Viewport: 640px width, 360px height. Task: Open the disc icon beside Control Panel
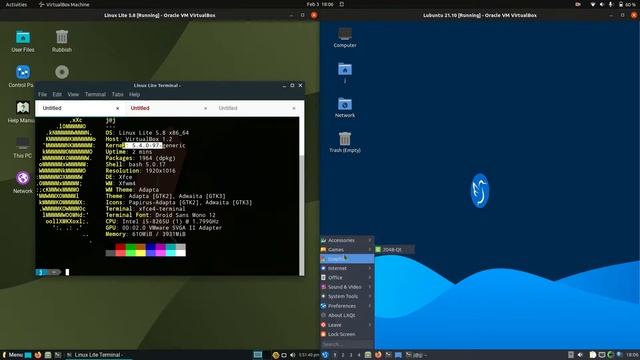point(62,72)
